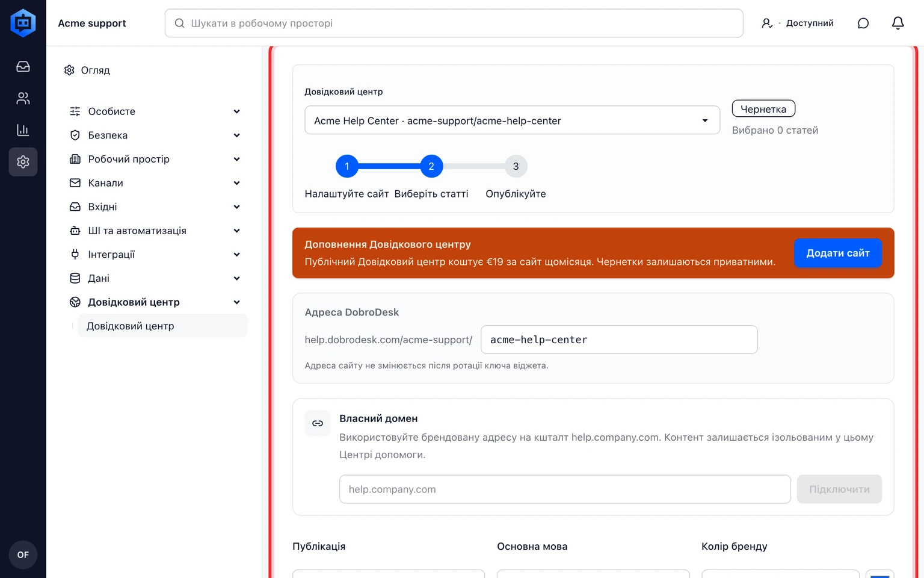Click the Acme support workspace name
Viewport: 924px width, 578px height.
(x=92, y=23)
